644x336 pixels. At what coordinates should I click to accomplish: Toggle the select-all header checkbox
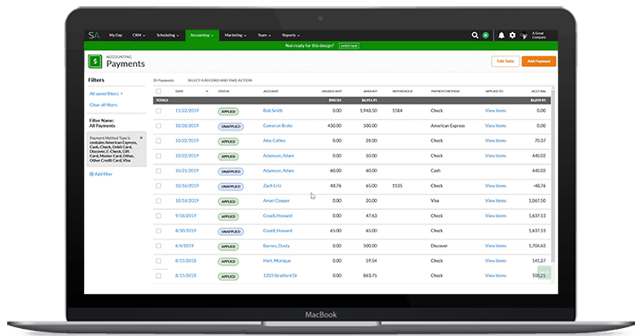coord(158,91)
